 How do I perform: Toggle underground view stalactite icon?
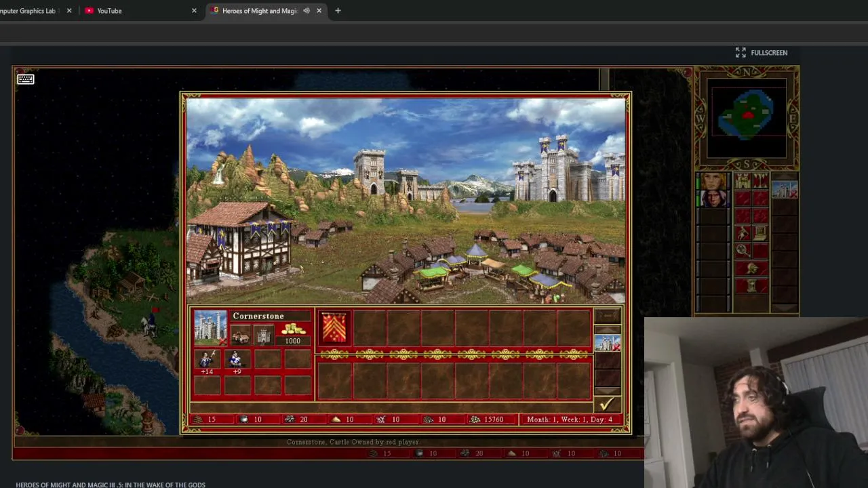759,181
